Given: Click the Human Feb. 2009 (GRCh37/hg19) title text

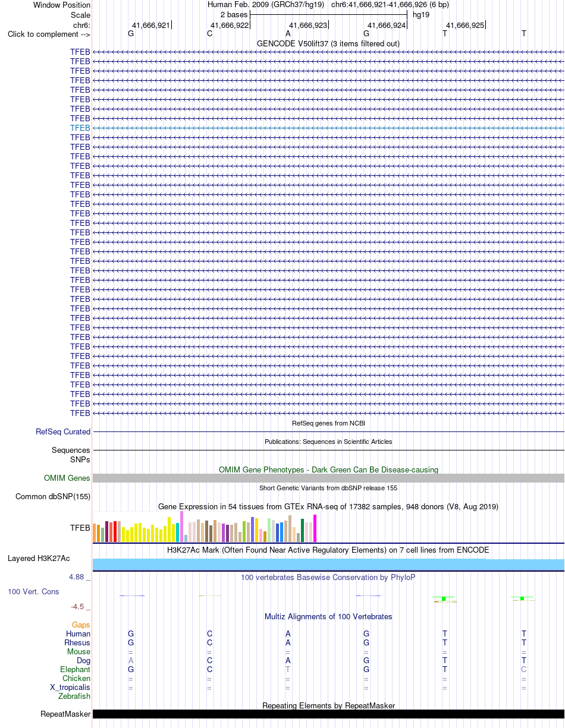Looking at the screenshot, I should pyautogui.click(x=266, y=4).
